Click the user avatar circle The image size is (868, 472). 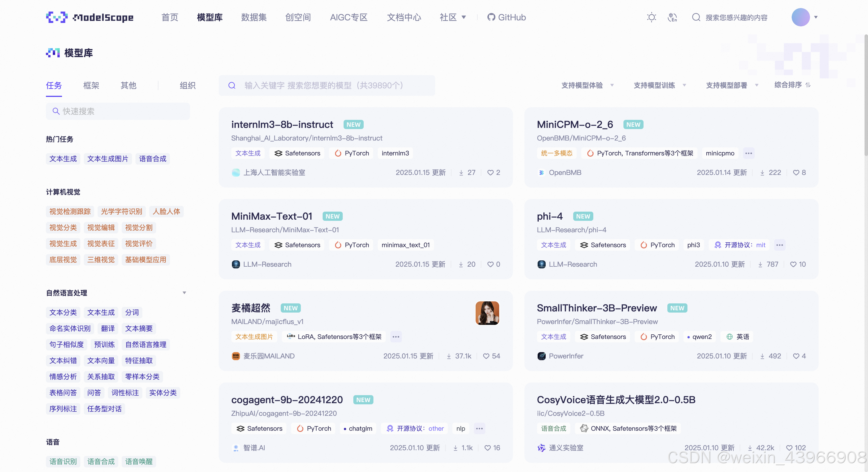[x=800, y=17]
